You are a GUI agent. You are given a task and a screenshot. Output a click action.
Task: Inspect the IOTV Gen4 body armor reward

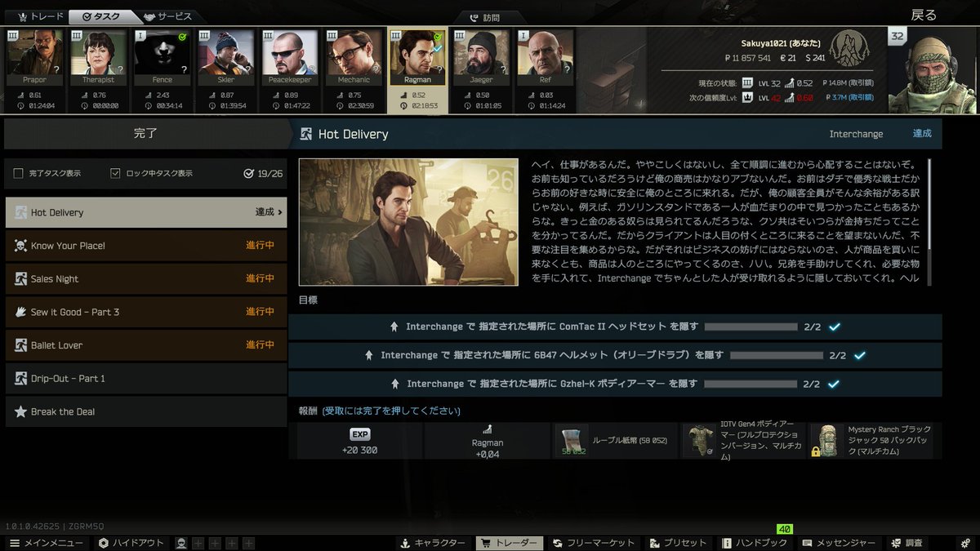[x=744, y=441]
